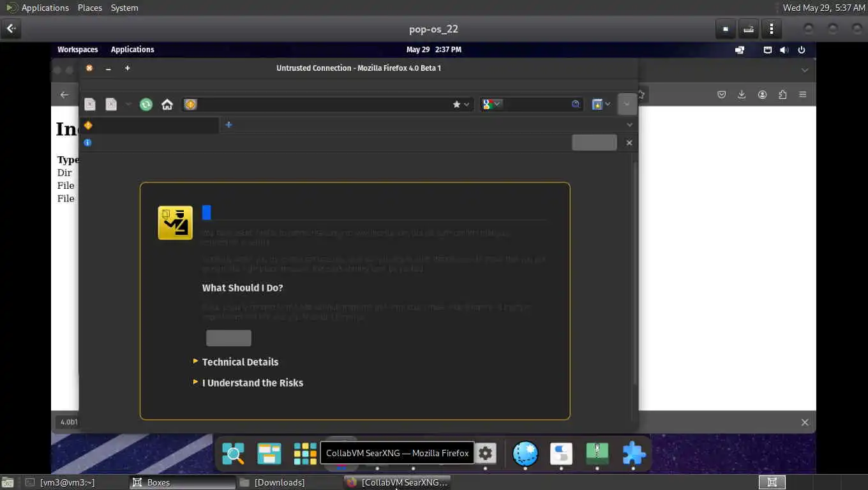Screen dimensions: 868x490
Task: Open host Places menu
Action: [90, 8]
